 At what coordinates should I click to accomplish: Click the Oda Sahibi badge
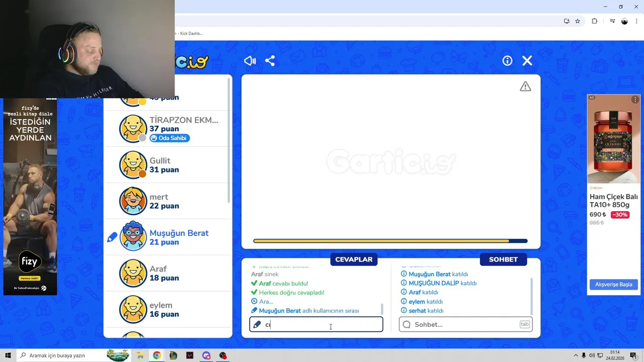click(170, 138)
